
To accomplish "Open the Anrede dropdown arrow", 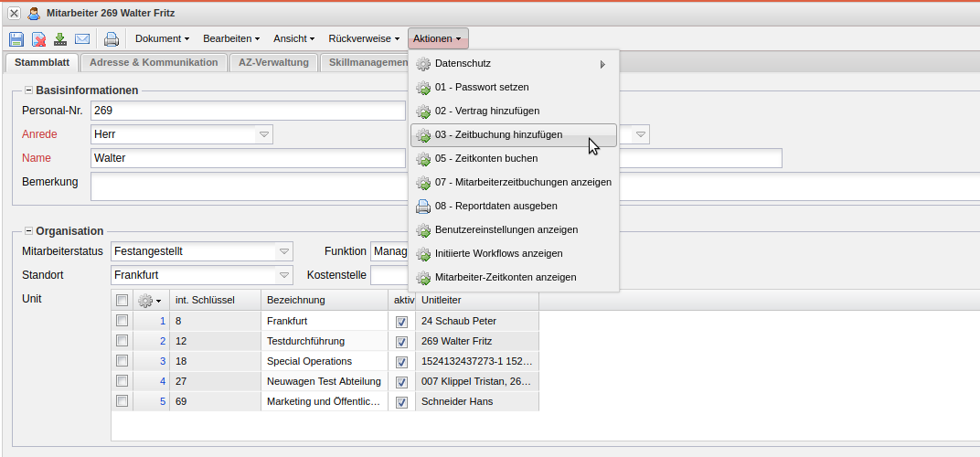I will click(x=264, y=134).
